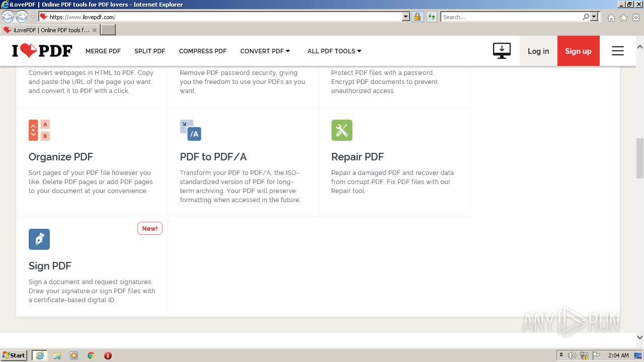Go forward with browser forward arrow

click(x=22, y=17)
